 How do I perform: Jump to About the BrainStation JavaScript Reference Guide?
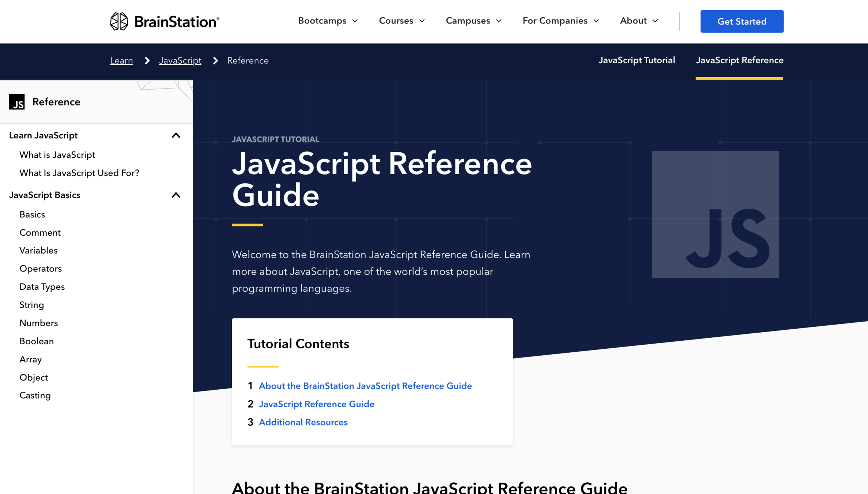point(365,386)
